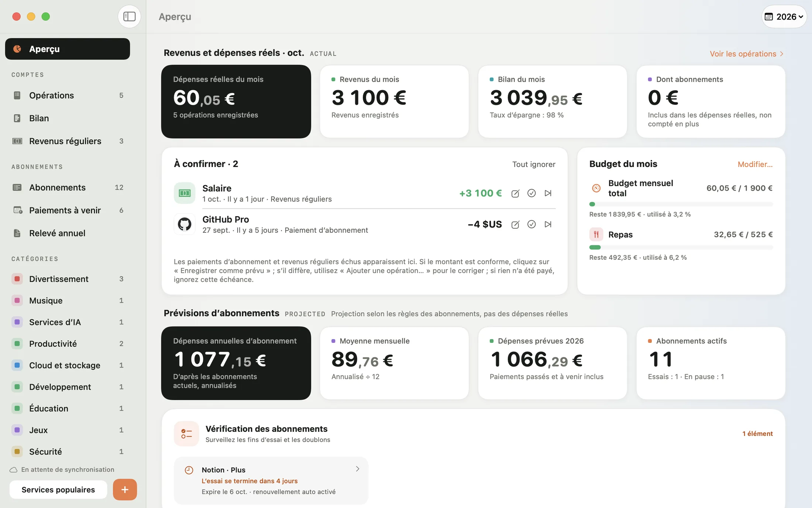Select Cloud et stockage category
812x508 pixels.
[x=68, y=365]
